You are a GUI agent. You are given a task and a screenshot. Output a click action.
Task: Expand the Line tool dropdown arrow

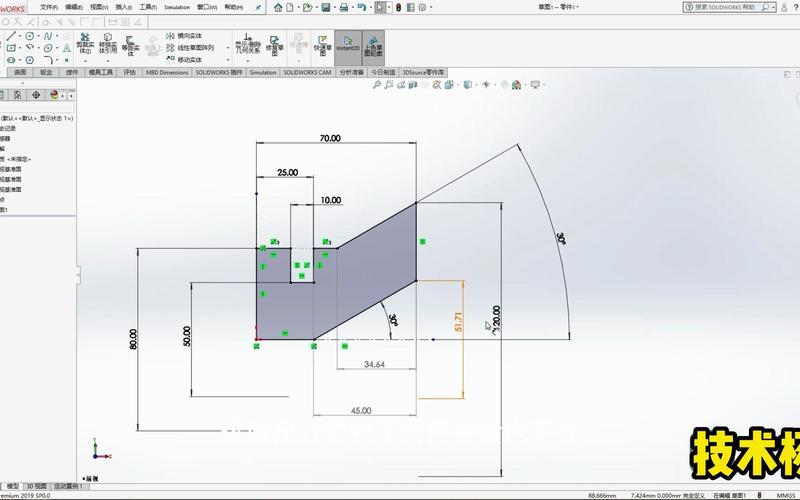20,36
